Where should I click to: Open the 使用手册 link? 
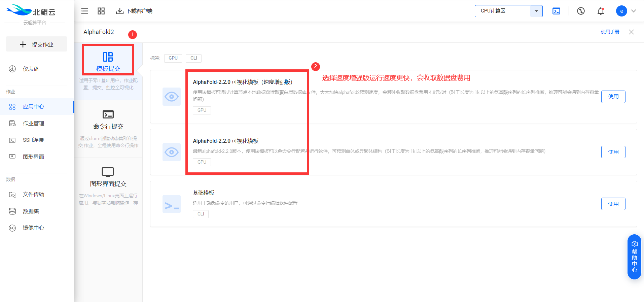[610, 32]
